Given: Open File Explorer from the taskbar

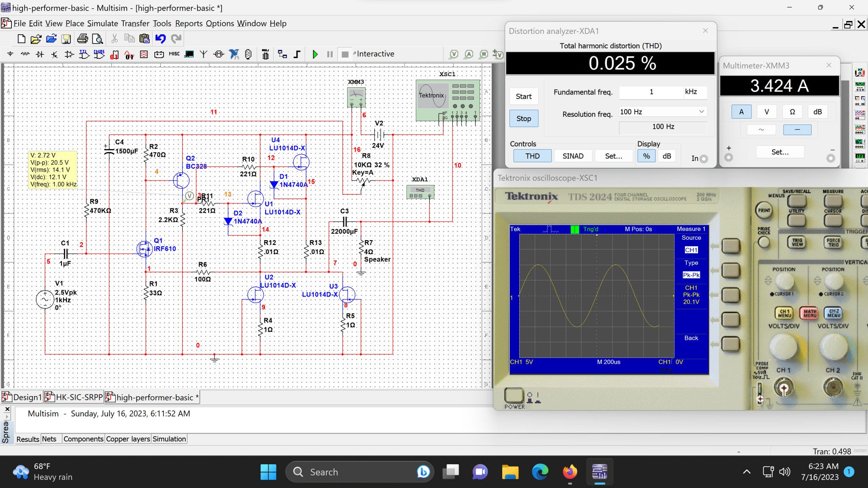Looking at the screenshot, I should point(510,472).
